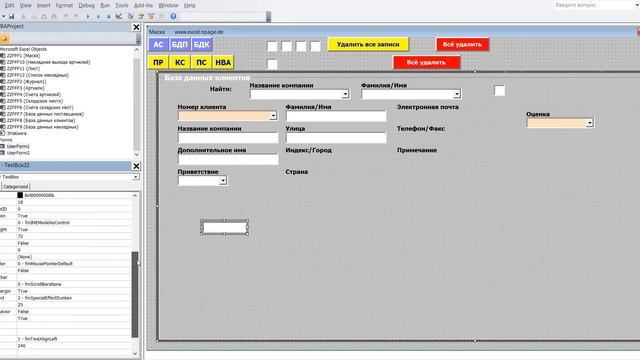
Task: Click the Дополнительное имя text field
Action: (228, 159)
